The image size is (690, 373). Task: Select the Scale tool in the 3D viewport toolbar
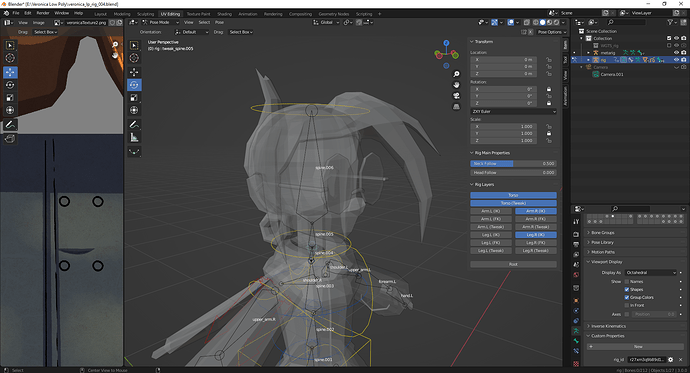(134, 98)
